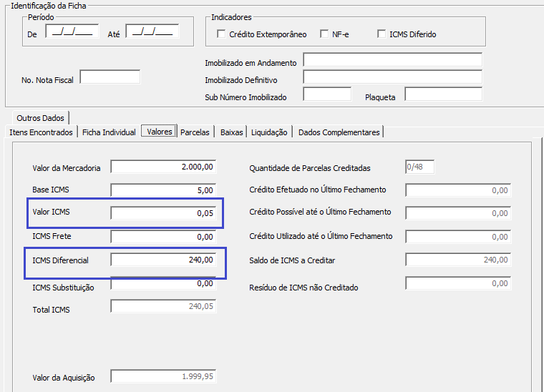Click the Valor ICMS field
Viewport: 544px width, 392px height.
(163, 213)
